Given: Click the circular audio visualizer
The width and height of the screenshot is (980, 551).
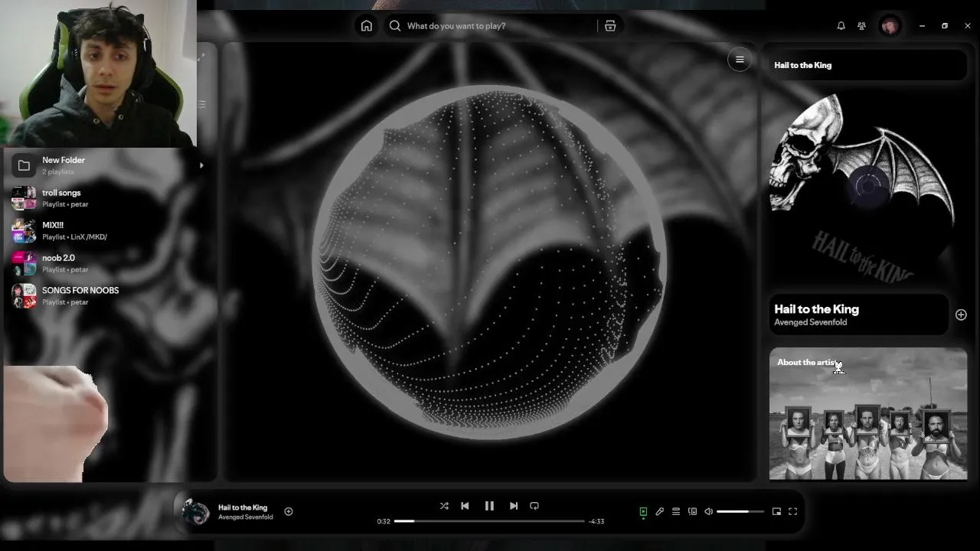Looking at the screenshot, I should (x=490, y=262).
